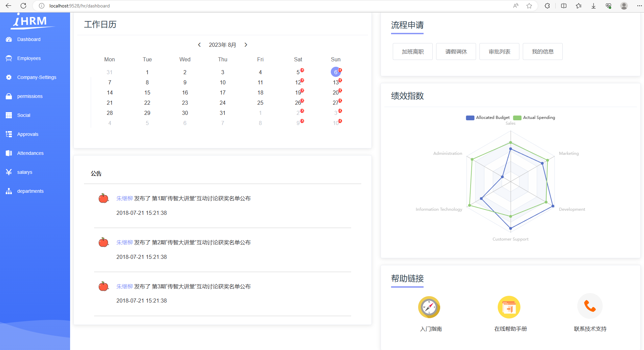This screenshot has height=350, width=644.
Task: Toggle Actual Spending legend swatch
Action: pos(517,118)
